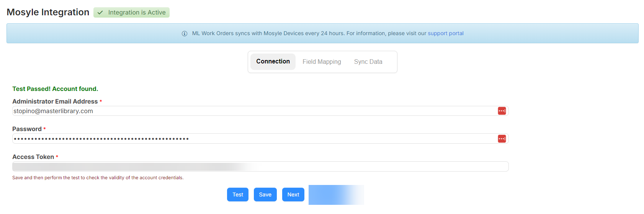Viewport: 644px width, 214px height.
Task: Click the info icon in the sync banner
Action: tap(185, 34)
